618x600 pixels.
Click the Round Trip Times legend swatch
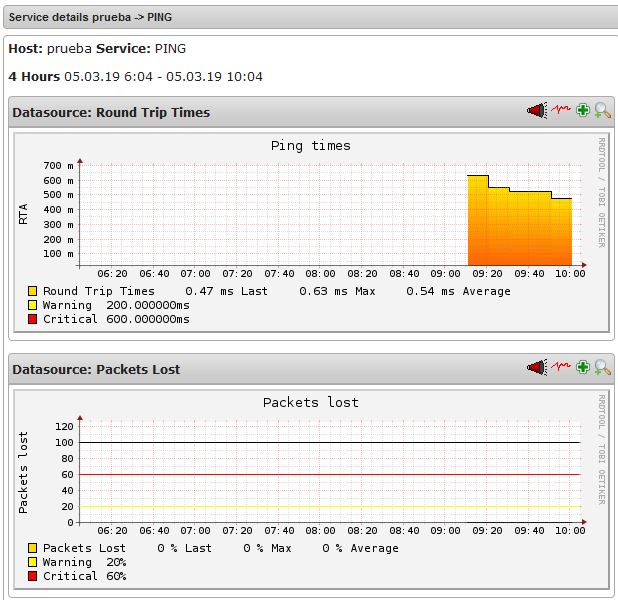coord(33,291)
